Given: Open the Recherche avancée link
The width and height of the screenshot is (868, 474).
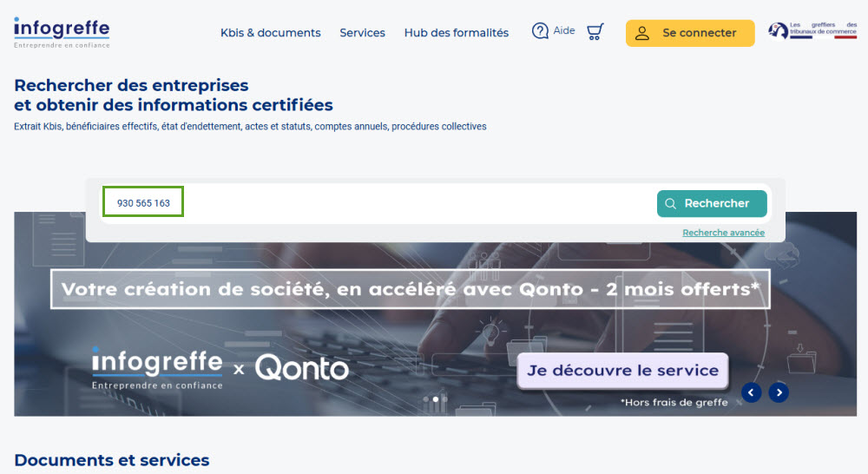Looking at the screenshot, I should coord(723,233).
